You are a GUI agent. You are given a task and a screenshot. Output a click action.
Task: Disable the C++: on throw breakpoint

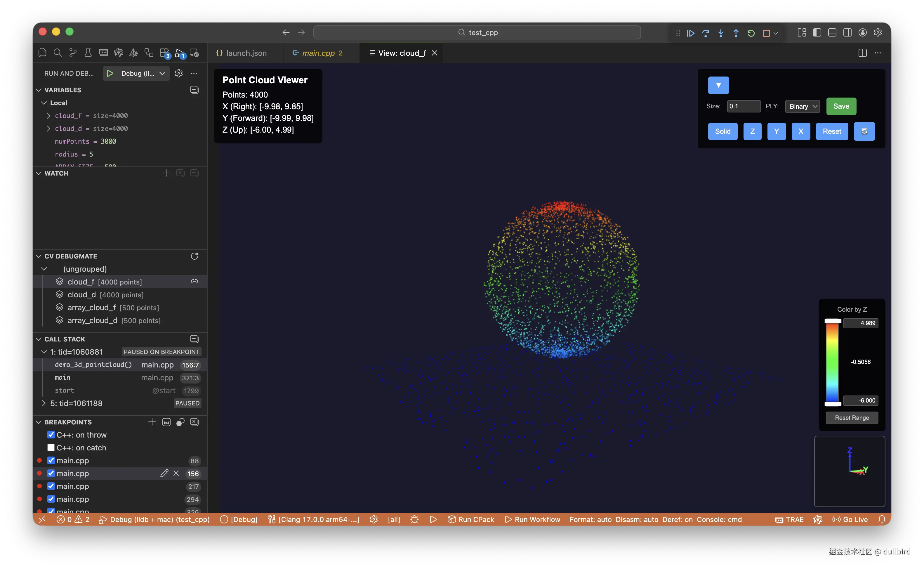point(51,435)
